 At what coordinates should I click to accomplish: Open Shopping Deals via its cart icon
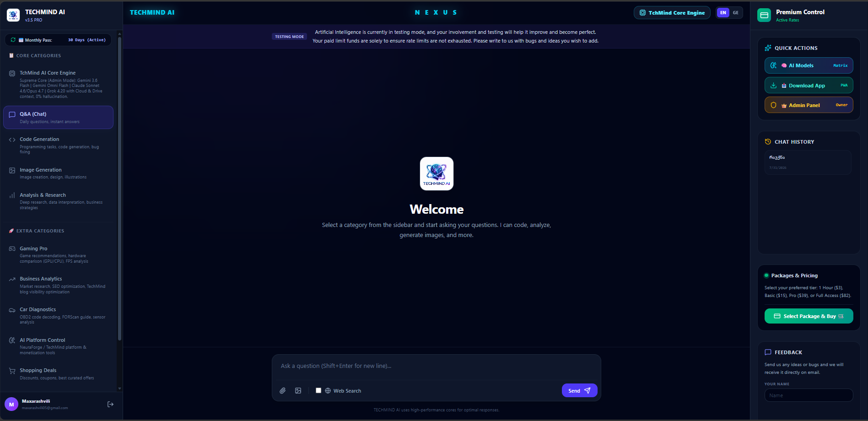click(12, 371)
